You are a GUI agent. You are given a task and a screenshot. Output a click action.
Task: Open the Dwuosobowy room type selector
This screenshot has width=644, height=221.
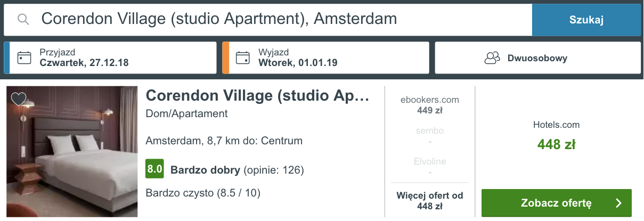537,58
